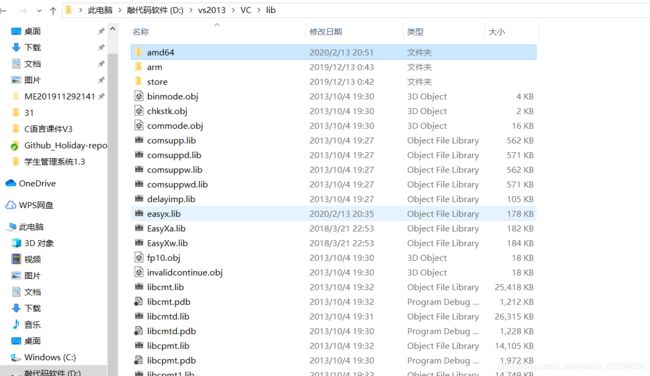Click the 25,418 KB size of libcmt.lib
The height and width of the screenshot is (376, 650).
pos(514,287)
